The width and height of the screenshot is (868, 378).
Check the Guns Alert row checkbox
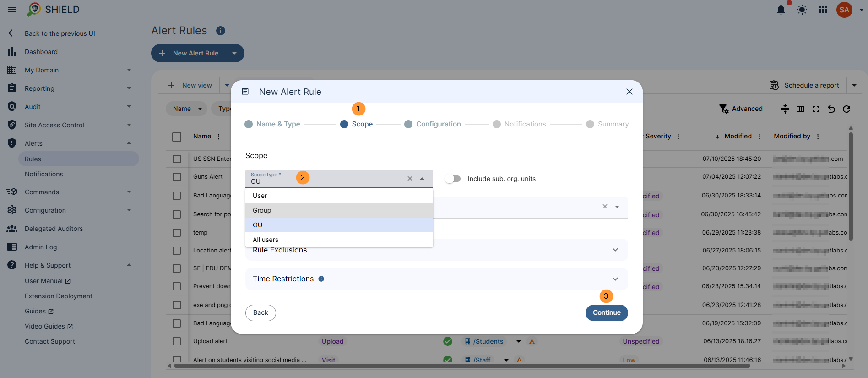coord(177,177)
